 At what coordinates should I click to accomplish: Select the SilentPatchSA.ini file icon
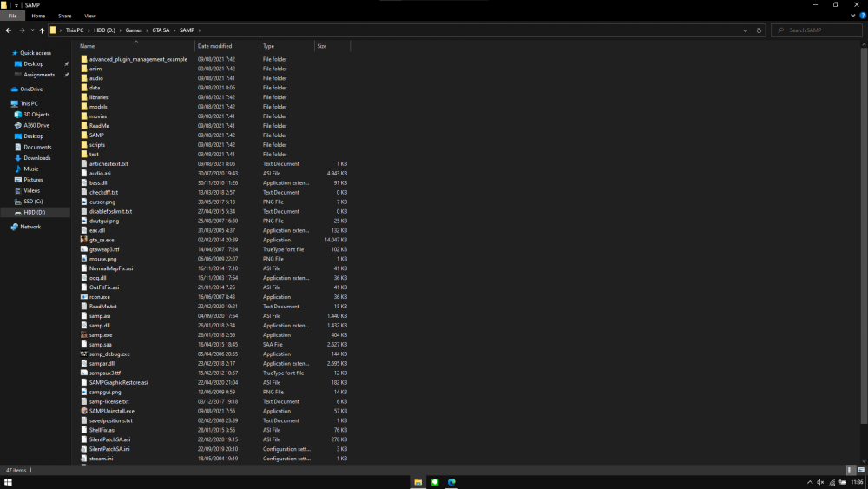[84, 449]
